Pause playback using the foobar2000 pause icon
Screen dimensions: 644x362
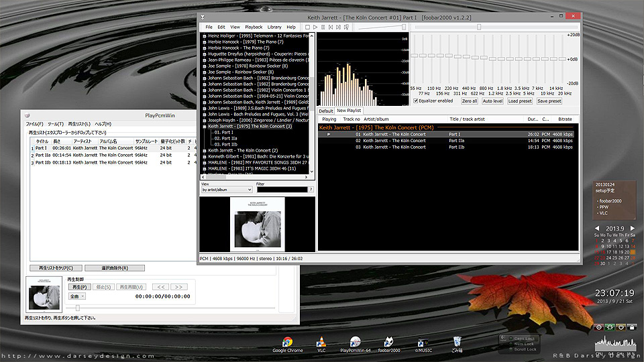point(323,27)
